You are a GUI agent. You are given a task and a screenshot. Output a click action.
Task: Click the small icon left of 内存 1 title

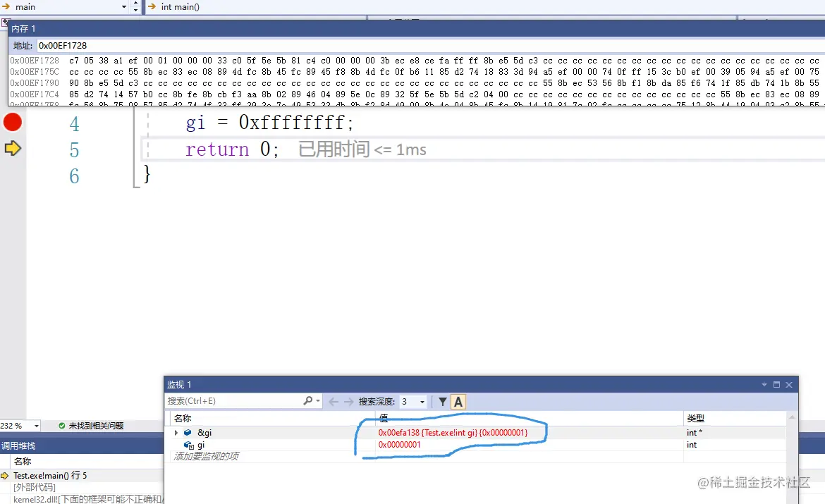tap(5, 22)
